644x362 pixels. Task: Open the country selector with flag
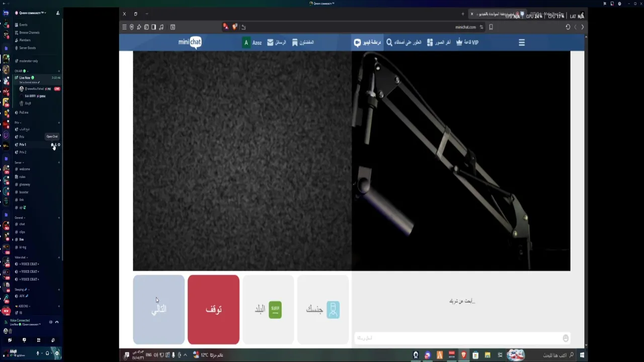pyautogui.click(x=268, y=309)
